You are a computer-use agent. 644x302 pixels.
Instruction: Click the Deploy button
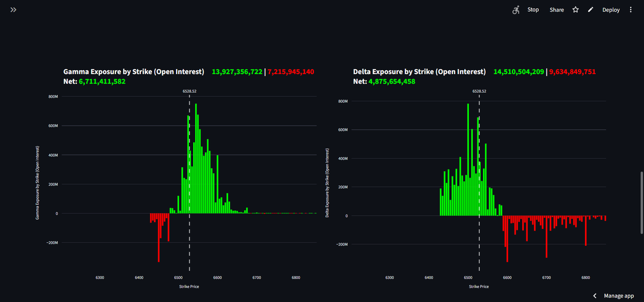[611, 10]
